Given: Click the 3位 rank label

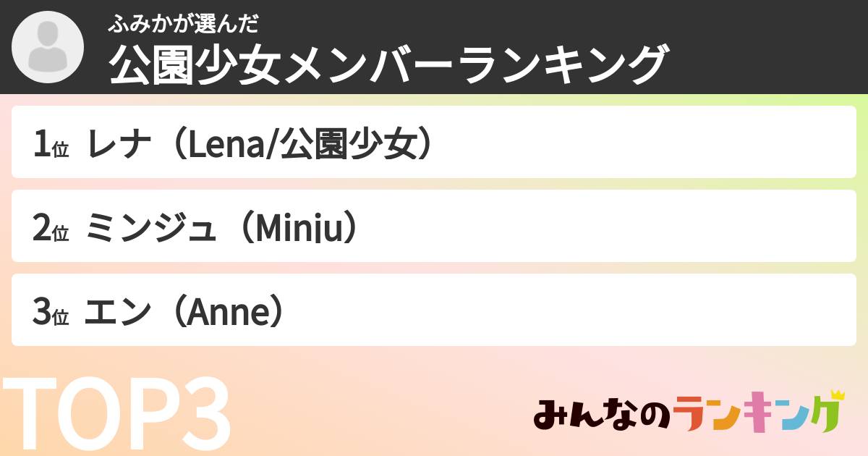Looking at the screenshot, I should (x=50, y=313).
